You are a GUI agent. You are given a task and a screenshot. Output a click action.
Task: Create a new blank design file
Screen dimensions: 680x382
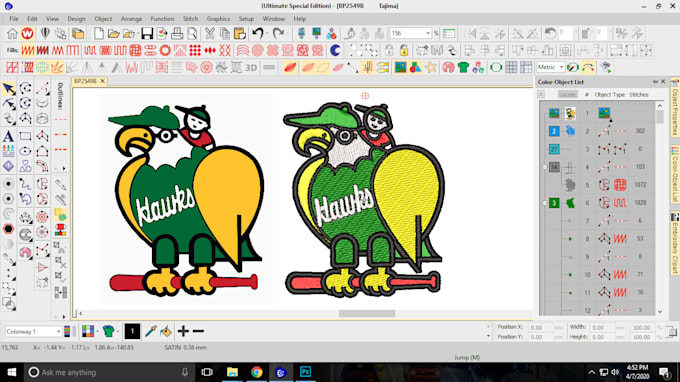(x=98, y=33)
